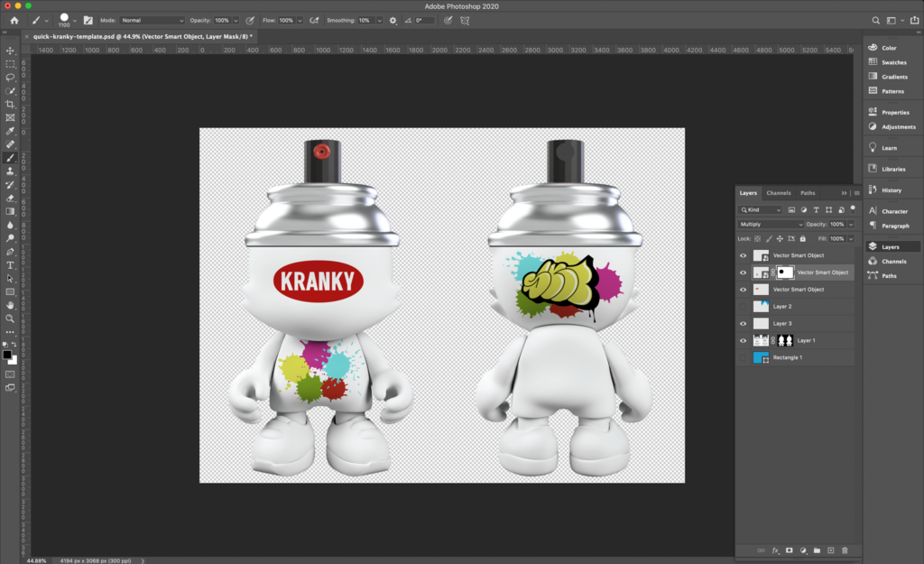924x564 pixels.
Task: Open the Multiply blend mode dropdown
Action: tap(771, 224)
